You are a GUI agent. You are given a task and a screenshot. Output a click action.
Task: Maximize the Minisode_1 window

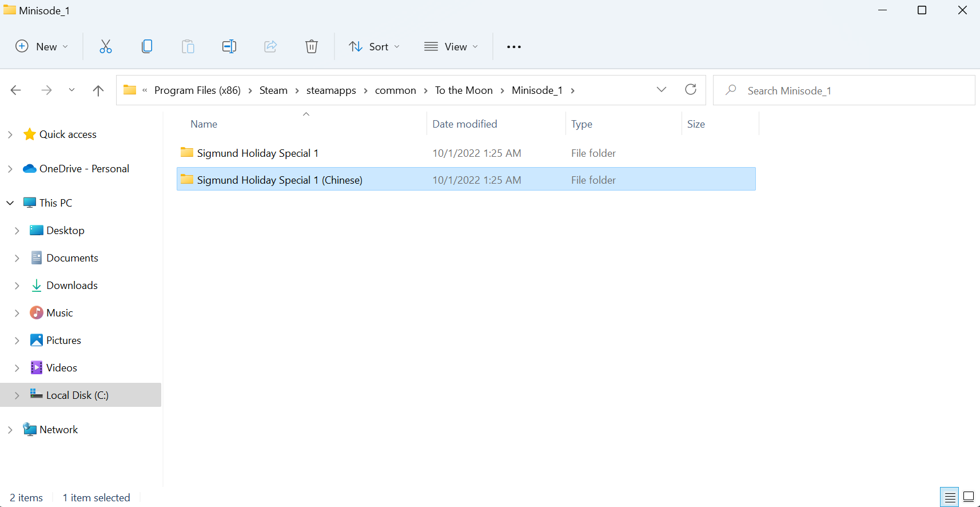[922, 10]
